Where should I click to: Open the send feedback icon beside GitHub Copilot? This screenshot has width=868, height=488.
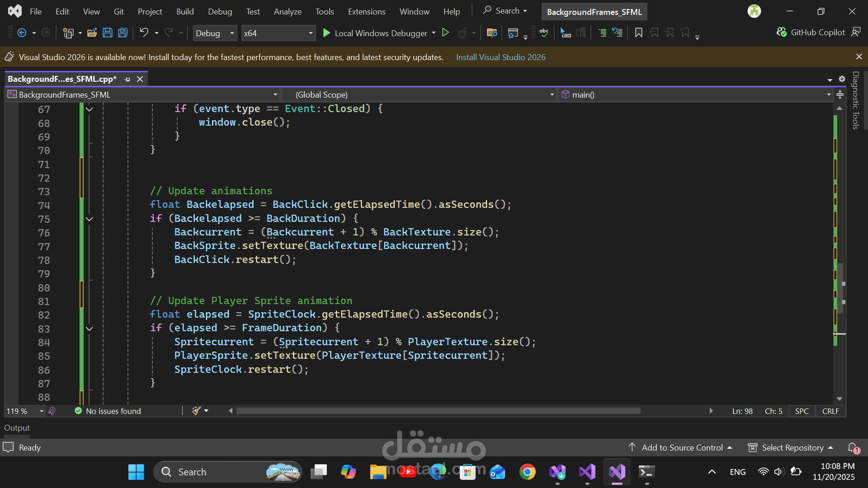click(856, 32)
